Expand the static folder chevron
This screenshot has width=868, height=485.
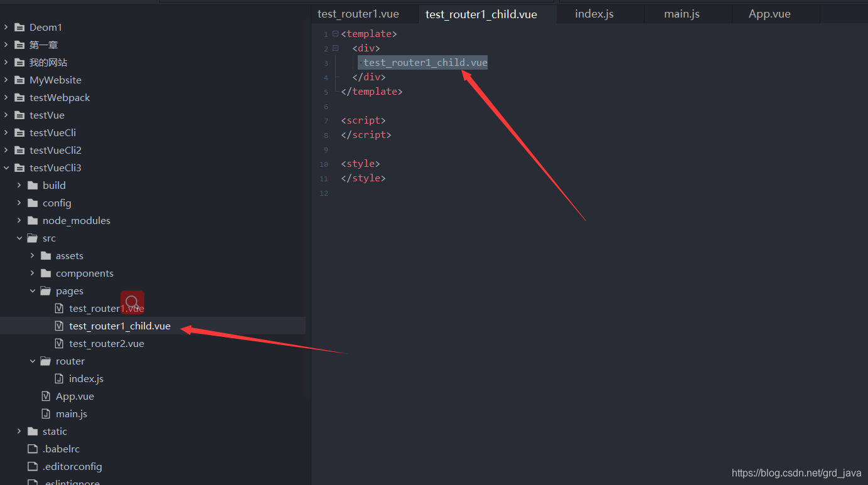point(19,431)
